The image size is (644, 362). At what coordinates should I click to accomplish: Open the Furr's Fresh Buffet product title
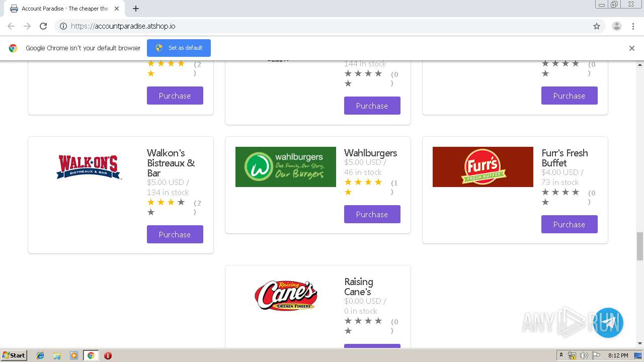565,158
